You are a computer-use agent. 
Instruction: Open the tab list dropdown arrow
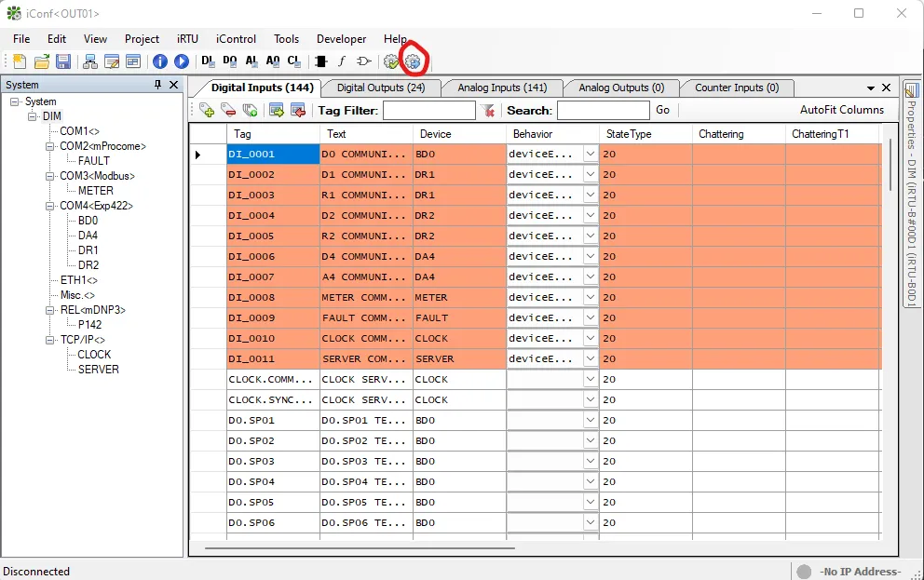click(870, 88)
